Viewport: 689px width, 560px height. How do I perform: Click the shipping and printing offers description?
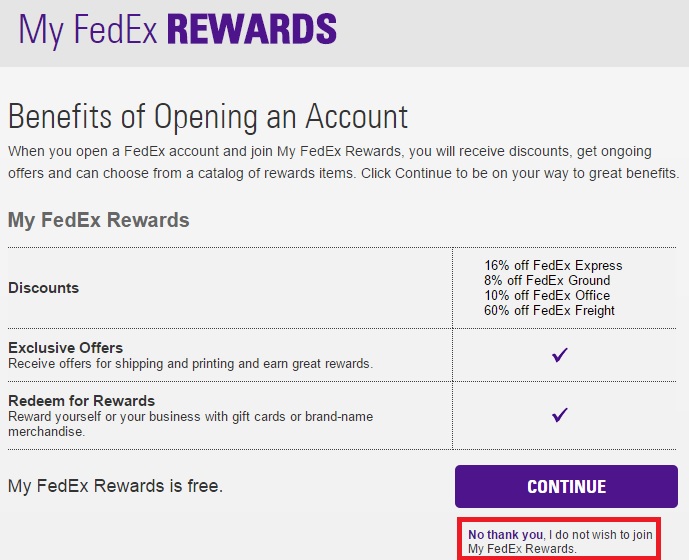click(x=190, y=364)
